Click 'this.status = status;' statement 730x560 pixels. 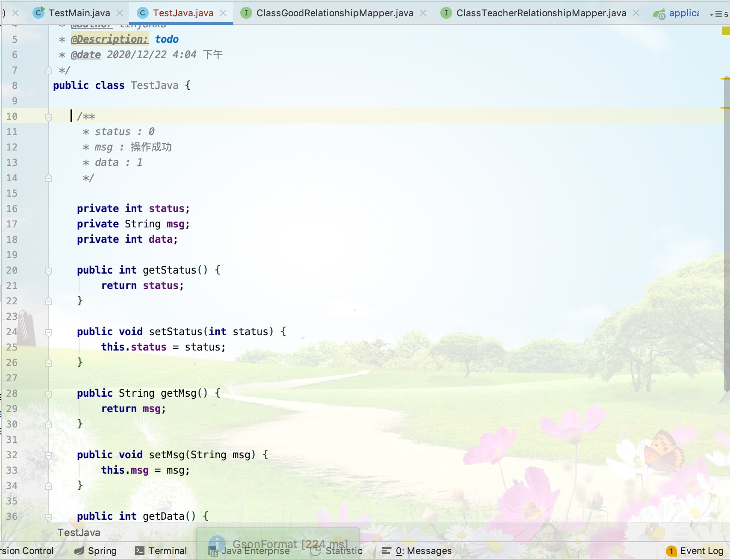point(163,347)
